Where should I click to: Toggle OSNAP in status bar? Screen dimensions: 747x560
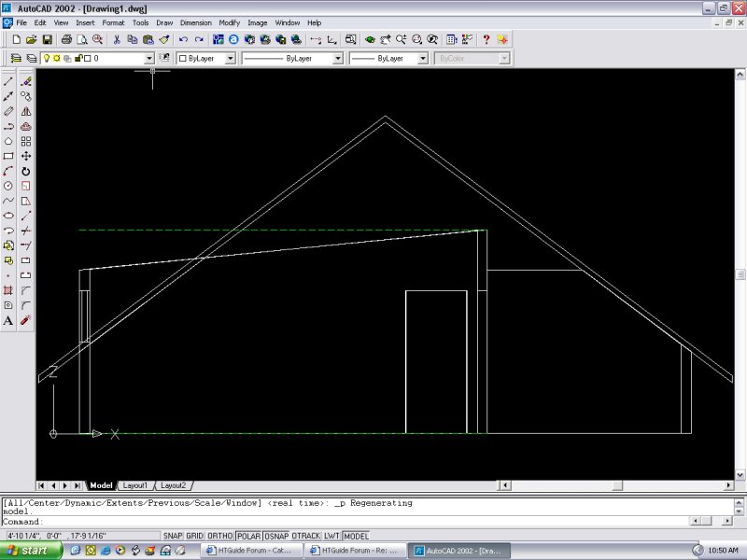click(x=276, y=536)
